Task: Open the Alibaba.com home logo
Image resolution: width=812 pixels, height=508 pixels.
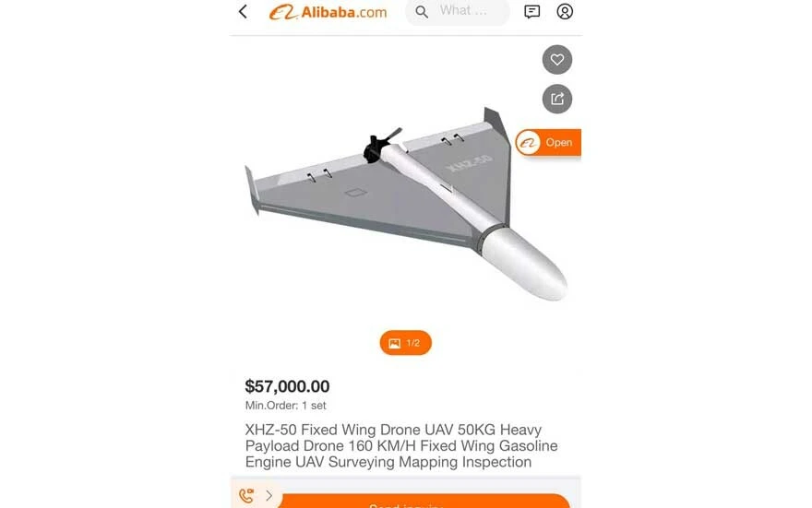Action: 328,12
